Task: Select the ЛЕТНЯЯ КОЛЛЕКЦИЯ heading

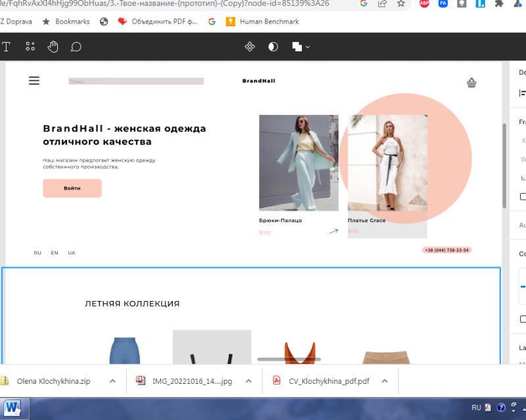Action: coord(132,304)
